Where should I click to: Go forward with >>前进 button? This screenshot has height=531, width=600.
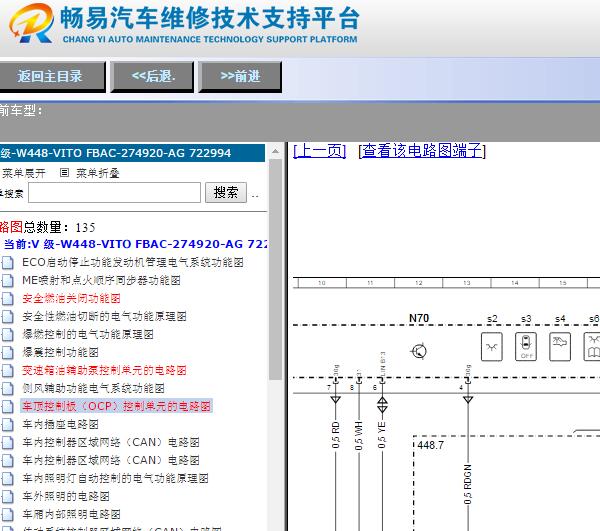click(x=240, y=77)
